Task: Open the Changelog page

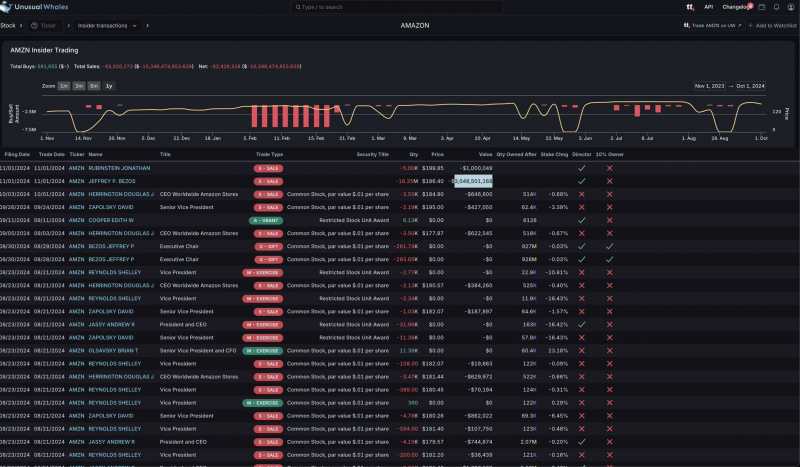Action: click(x=735, y=7)
